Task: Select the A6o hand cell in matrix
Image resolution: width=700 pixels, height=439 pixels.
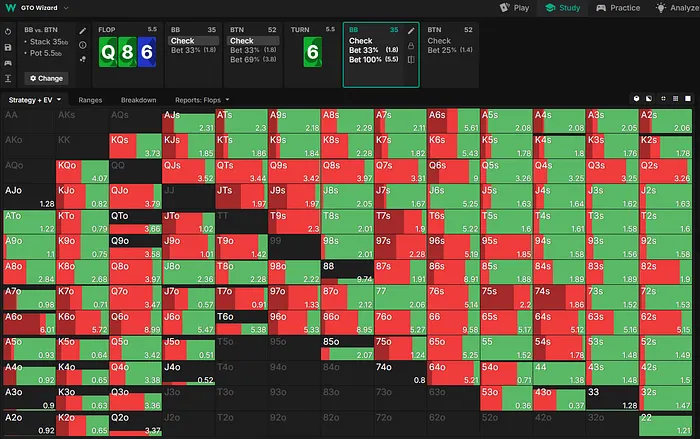Action: pos(28,322)
